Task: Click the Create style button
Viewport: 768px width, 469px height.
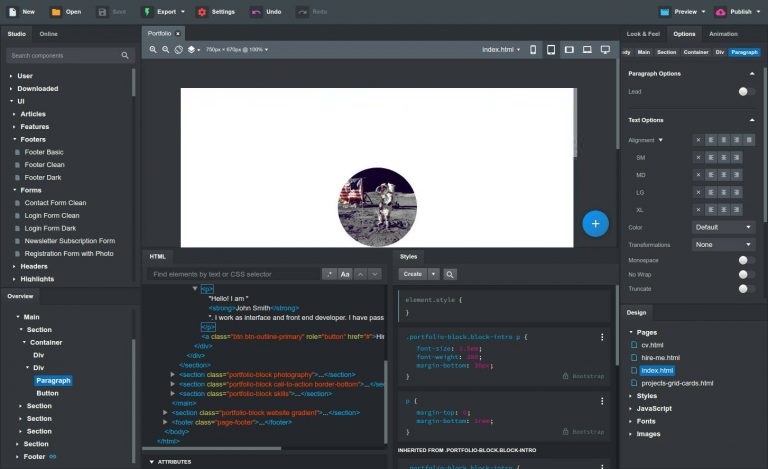Action: (413, 274)
